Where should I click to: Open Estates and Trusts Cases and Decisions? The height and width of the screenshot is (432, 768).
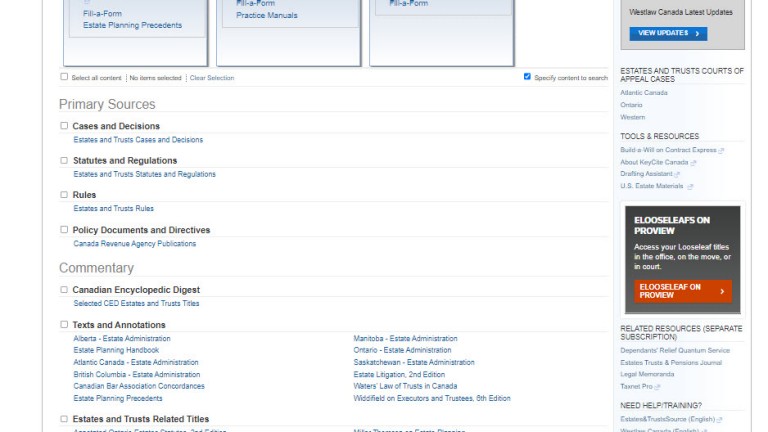pyautogui.click(x=138, y=140)
